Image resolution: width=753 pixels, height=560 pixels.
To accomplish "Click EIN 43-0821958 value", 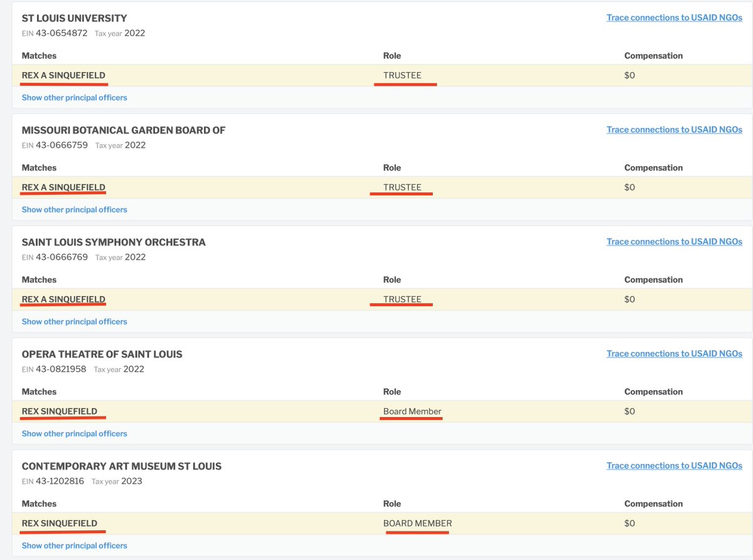I will click(61, 369).
